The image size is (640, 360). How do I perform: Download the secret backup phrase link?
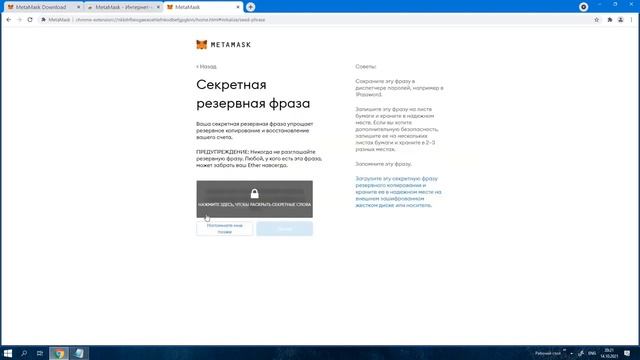[x=398, y=192]
